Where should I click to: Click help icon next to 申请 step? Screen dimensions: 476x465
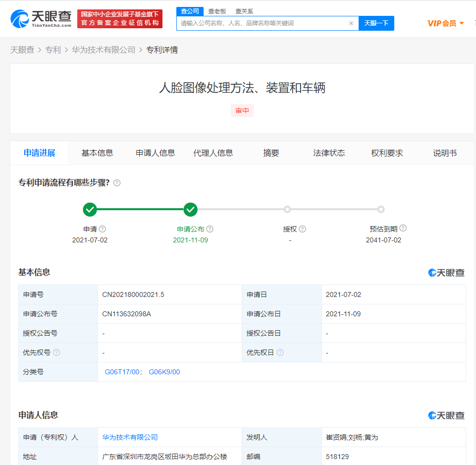pos(103,229)
